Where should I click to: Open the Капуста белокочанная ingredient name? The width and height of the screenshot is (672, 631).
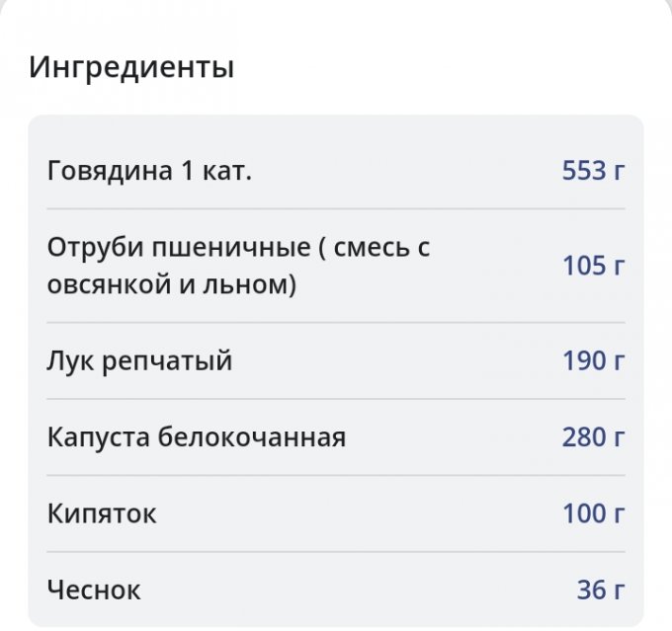196,437
